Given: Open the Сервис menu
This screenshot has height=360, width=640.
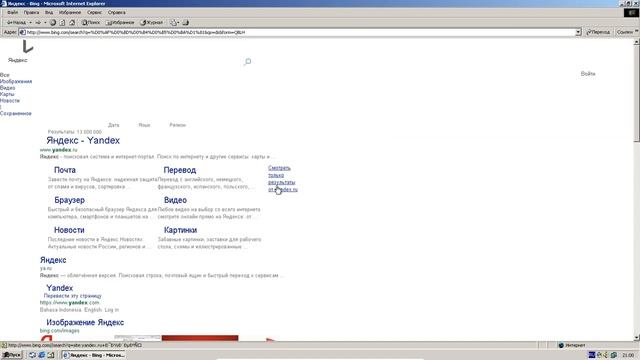Looking at the screenshot, I should (94, 12).
